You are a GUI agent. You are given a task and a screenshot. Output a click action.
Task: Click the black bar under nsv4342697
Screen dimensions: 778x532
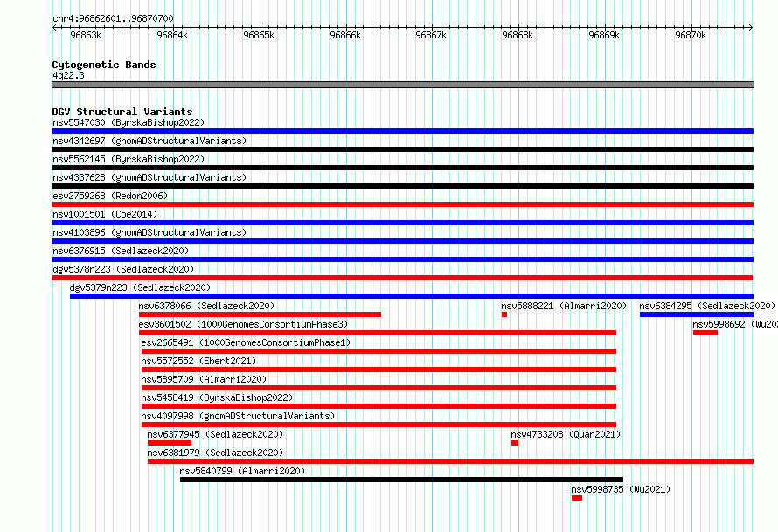point(402,149)
